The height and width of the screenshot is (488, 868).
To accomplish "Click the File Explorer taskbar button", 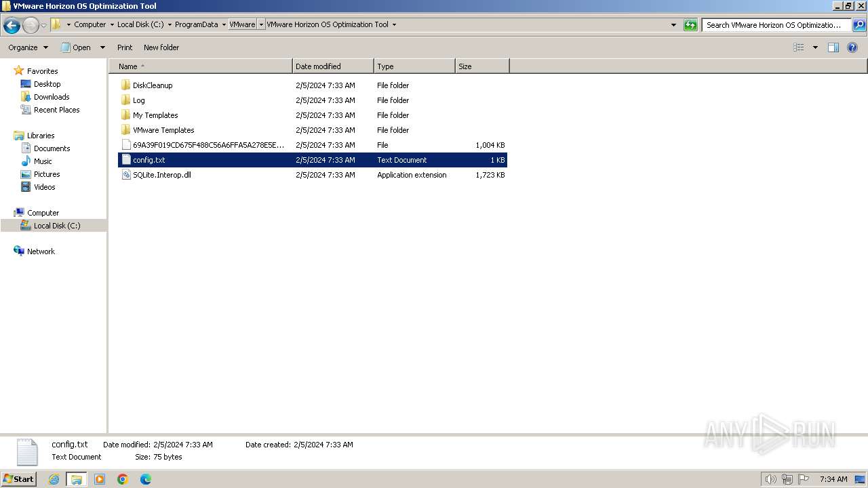I will [77, 479].
